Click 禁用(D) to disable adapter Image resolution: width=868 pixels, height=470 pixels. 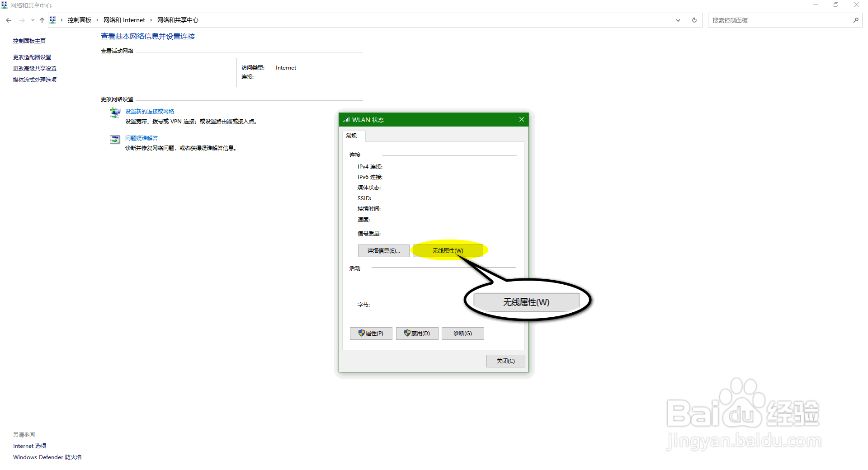click(x=417, y=333)
